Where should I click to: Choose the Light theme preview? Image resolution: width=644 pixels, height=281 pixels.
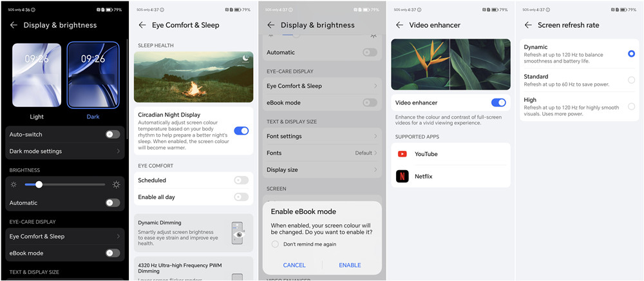pos(37,75)
